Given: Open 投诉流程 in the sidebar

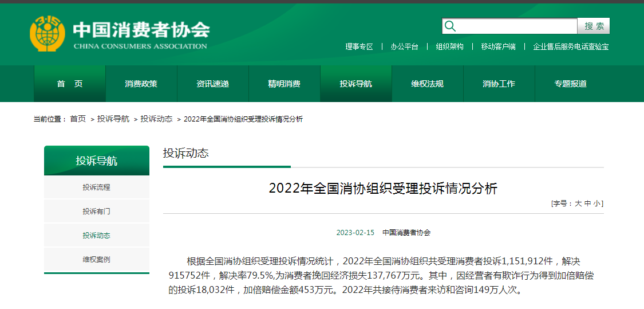Looking at the screenshot, I should point(97,187).
